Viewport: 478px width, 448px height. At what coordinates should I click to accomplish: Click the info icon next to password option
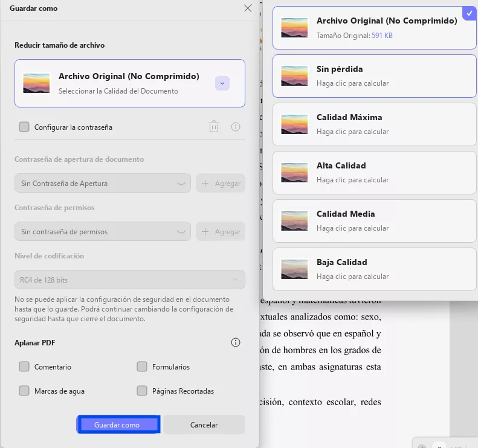coord(236,127)
